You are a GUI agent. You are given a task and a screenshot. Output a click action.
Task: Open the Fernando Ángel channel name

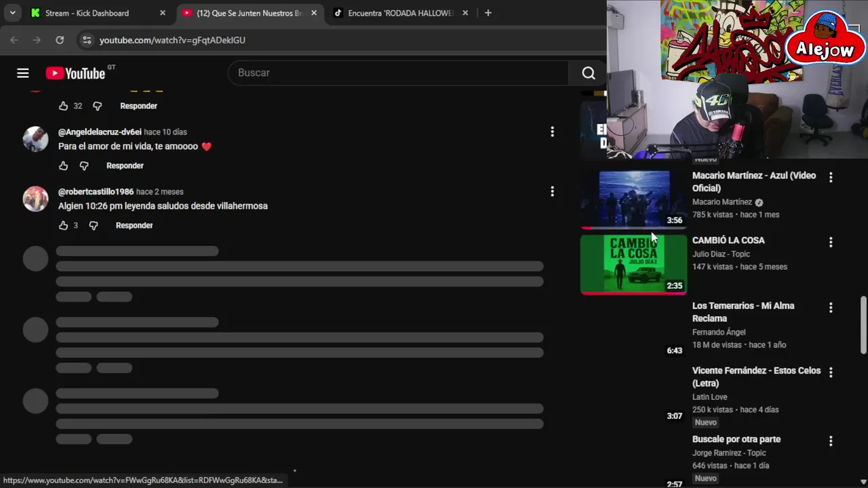pyautogui.click(x=719, y=332)
